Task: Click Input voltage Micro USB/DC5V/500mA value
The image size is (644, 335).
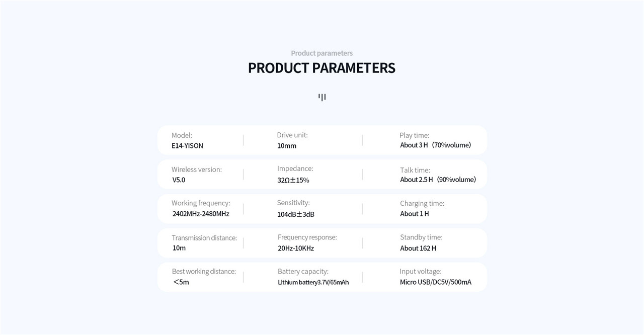Action: point(436,282)
